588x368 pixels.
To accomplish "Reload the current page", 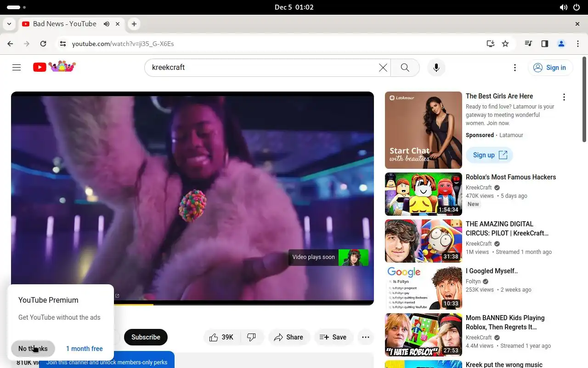I will [x=43, y=44].
